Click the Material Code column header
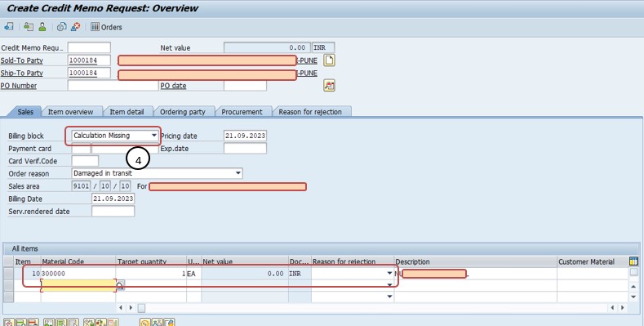Viewport: 644px width, 326px height. click(x=78, y=261)
